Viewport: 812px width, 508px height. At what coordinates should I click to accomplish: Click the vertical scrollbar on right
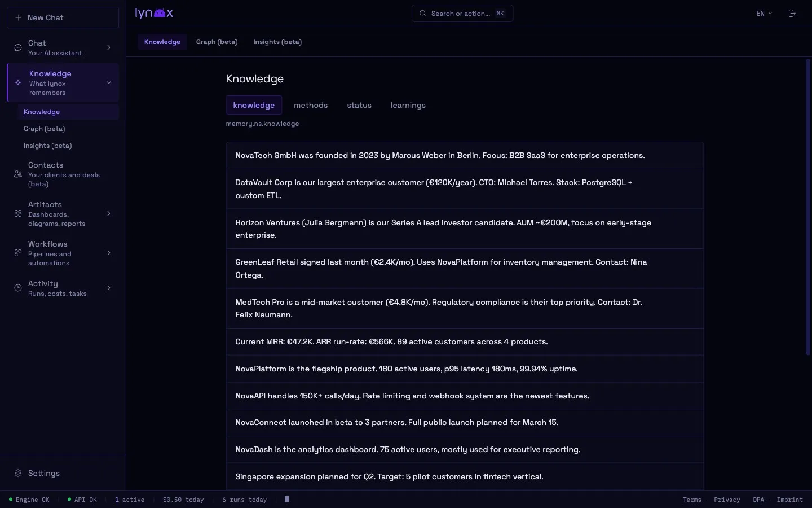[808, 207]
